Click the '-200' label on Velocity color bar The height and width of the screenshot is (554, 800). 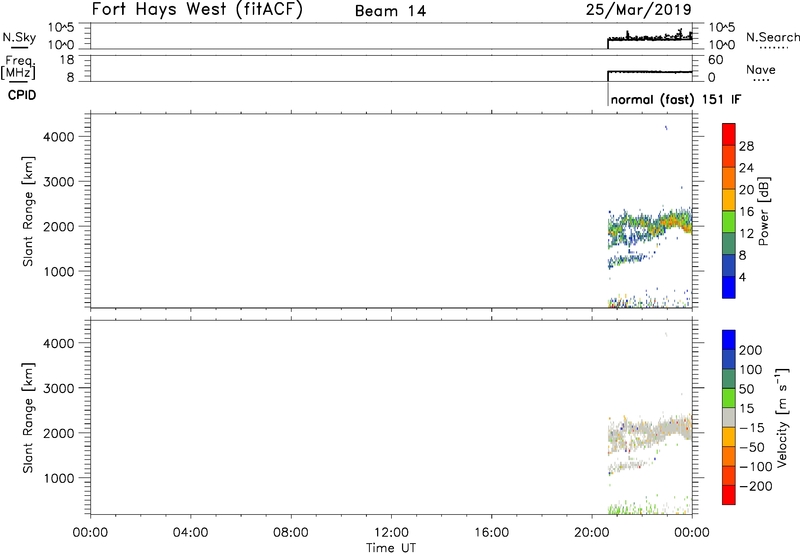point(756,486)
